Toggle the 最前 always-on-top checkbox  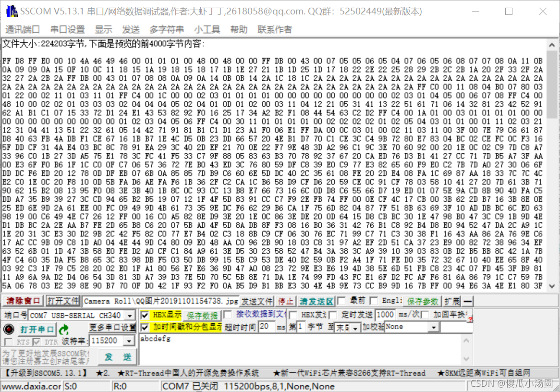341,301
